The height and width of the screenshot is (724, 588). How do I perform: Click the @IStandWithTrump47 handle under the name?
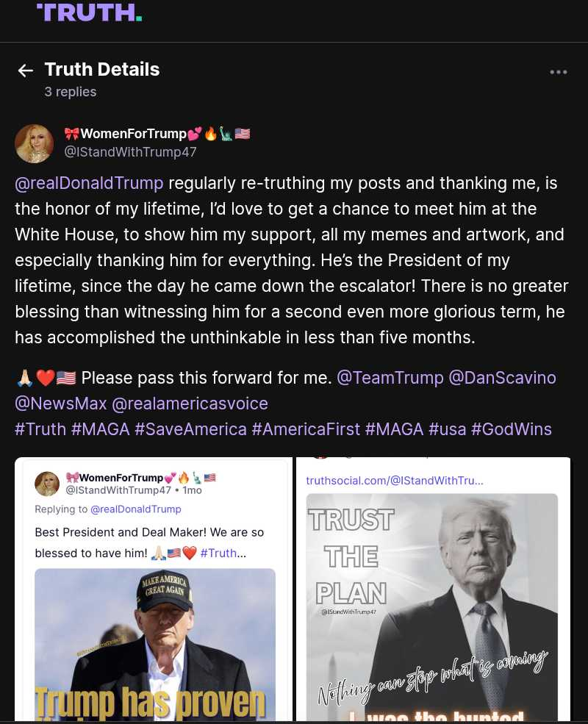point(130,152)
